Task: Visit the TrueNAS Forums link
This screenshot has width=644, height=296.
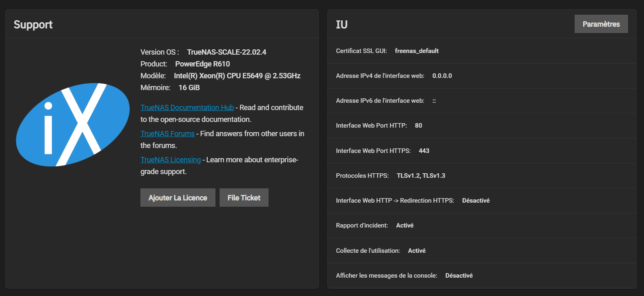Action: [x=167, y=134]
